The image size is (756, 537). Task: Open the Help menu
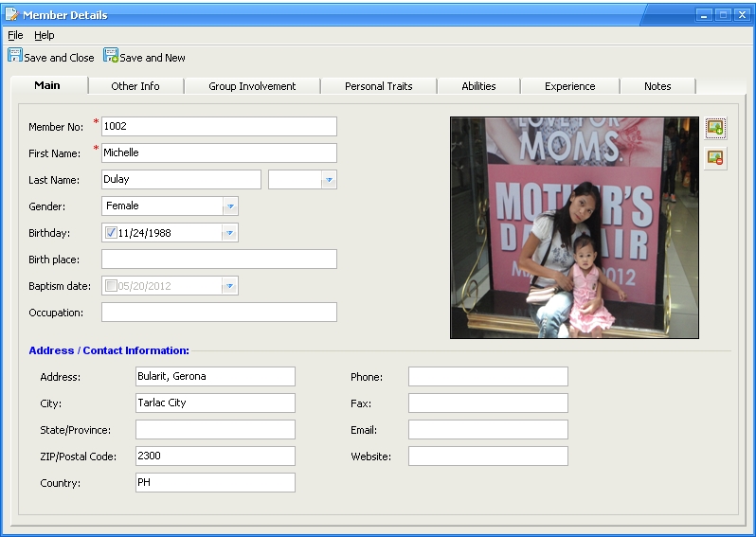coord(45,35)
